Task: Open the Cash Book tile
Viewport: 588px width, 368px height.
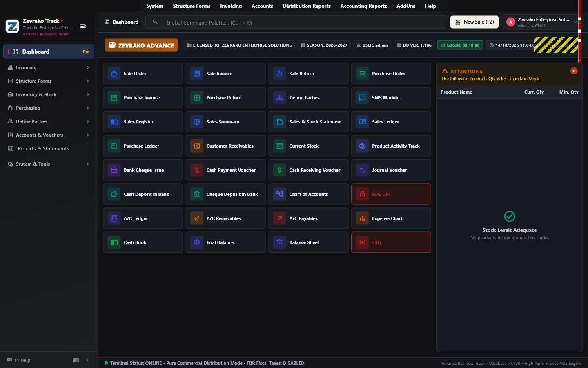Action: (143, 242)
